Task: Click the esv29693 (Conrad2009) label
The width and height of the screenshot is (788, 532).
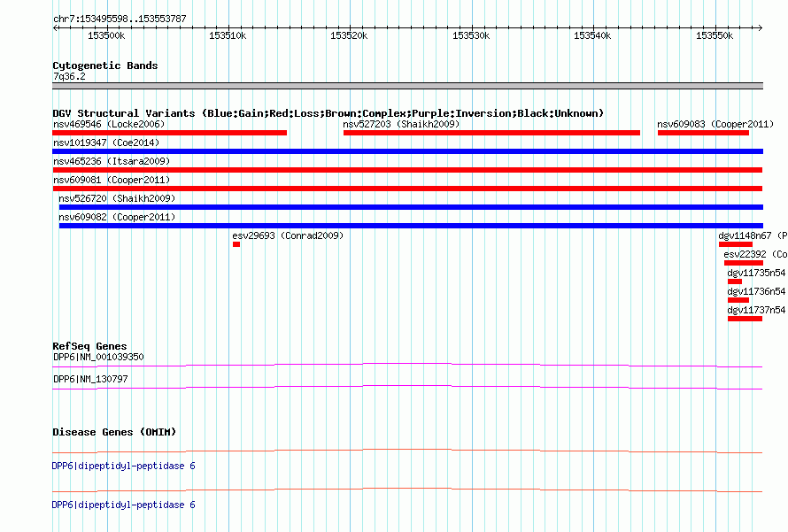Action: pyautogui.click(x=288, y=235)
